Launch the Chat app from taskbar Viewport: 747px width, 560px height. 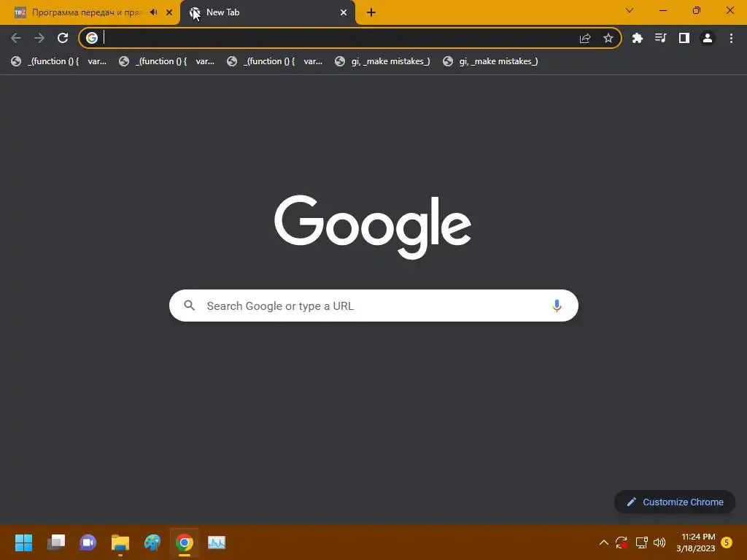click(88, 542)
